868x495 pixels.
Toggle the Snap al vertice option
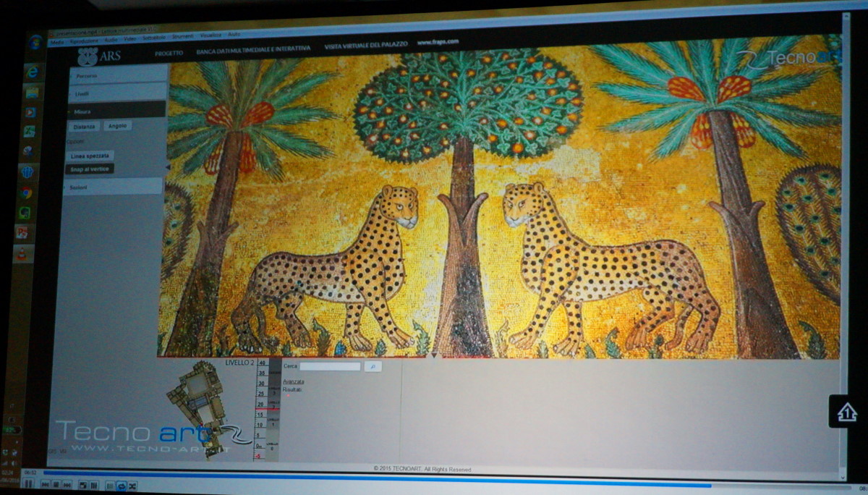pyautogui.click(x=89, y=169)
